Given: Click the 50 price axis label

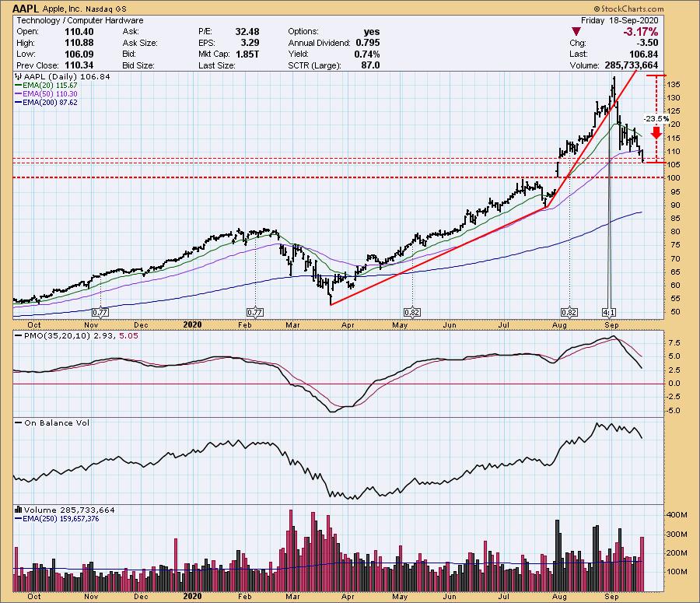Looking at the screenshot, I should [x=675, y=312].
